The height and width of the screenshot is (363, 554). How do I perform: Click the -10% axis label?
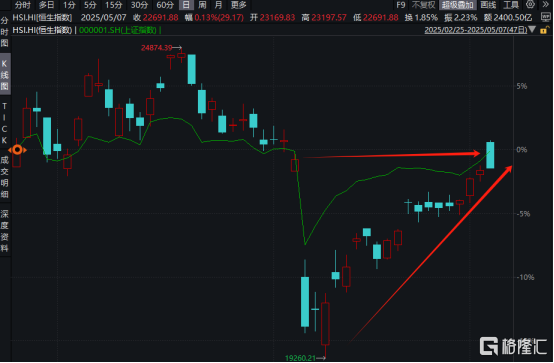(x=525, y=277)
